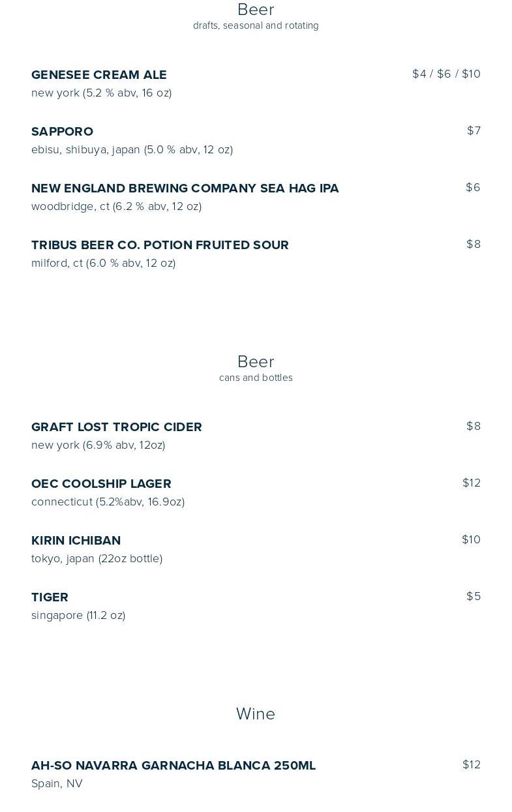Select the Sapporo beer title
The height and width of the screenshot is (812, 512).
(x=62, y=132)
